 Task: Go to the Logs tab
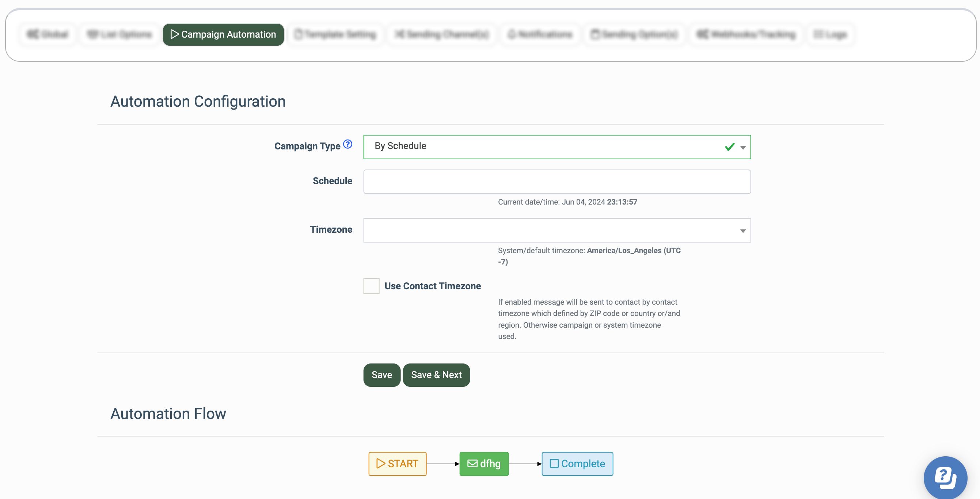pos(830,35)
